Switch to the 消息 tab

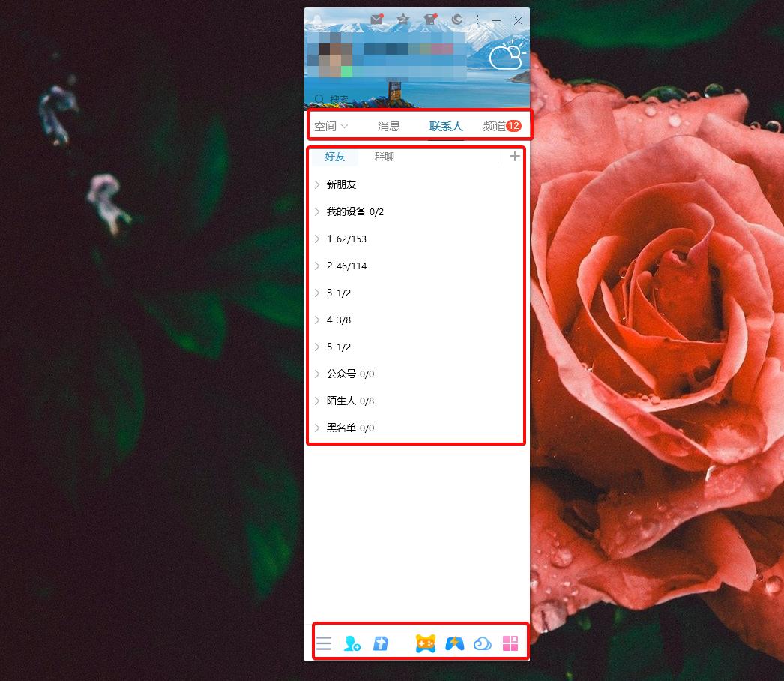coord(389,127)
